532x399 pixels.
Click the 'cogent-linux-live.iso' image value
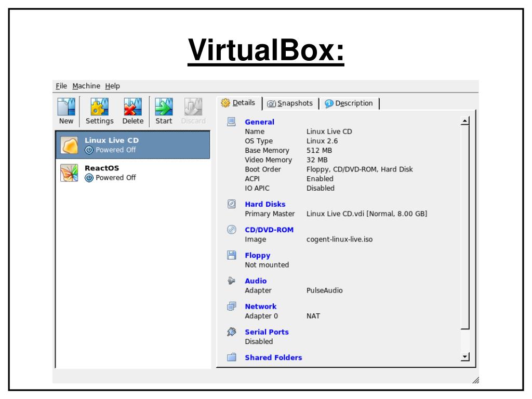339,240
